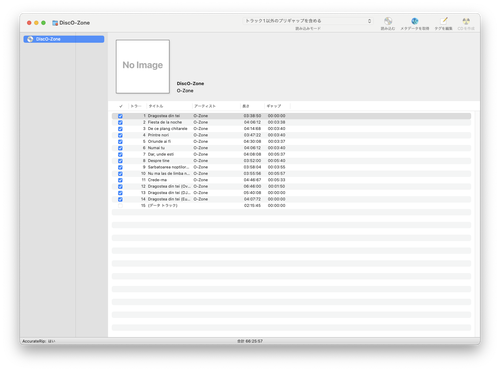Click the checkmark column header
The image size is (500, 371).
pos(121,106)
